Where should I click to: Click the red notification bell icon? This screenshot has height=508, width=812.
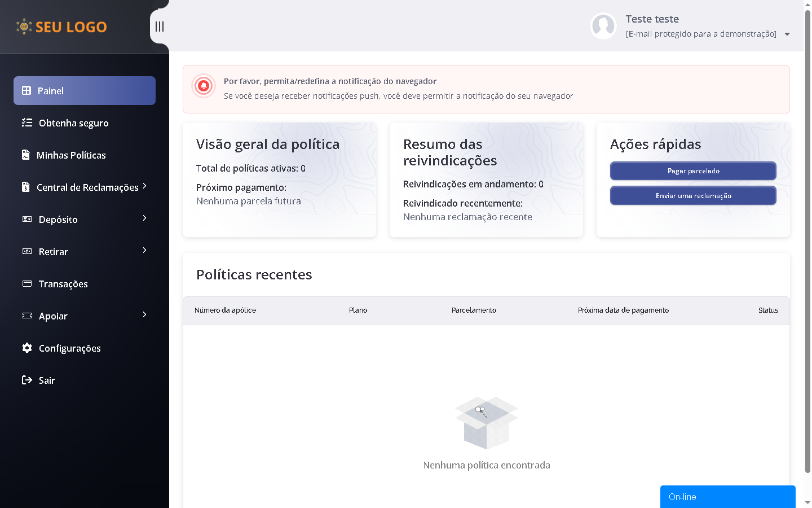coord(204,86)
